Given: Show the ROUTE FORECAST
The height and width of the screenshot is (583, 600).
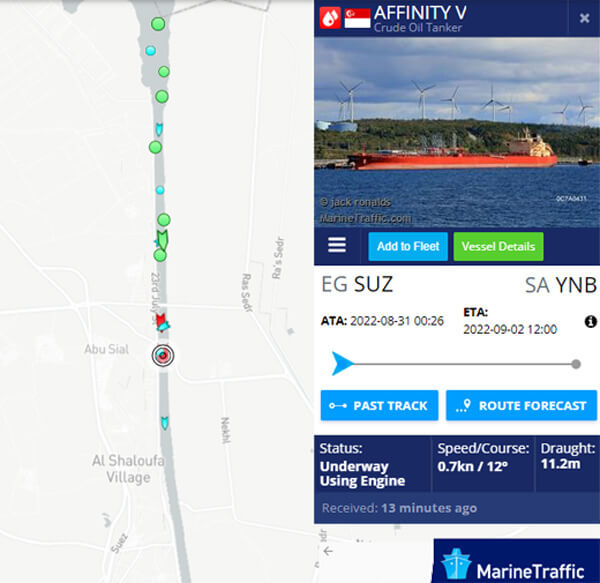Looking at the screenshot, I should click(x=521, y=405).
